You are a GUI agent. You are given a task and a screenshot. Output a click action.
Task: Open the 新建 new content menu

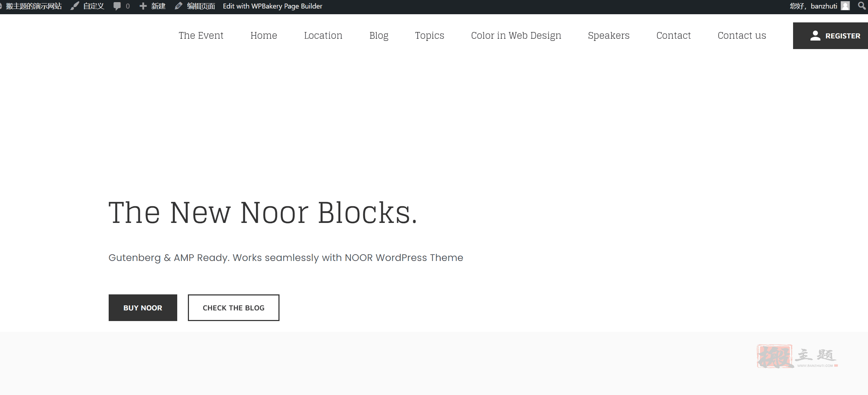(x=158, y=6)
